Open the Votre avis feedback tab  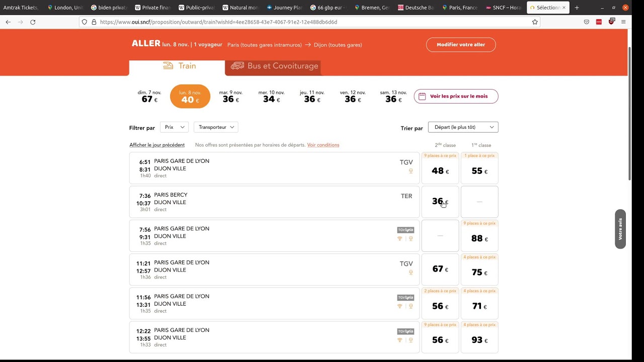[x=620, y=229]
